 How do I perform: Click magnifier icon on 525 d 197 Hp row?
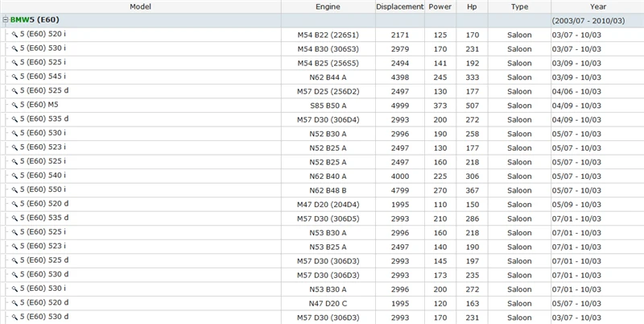14,260
